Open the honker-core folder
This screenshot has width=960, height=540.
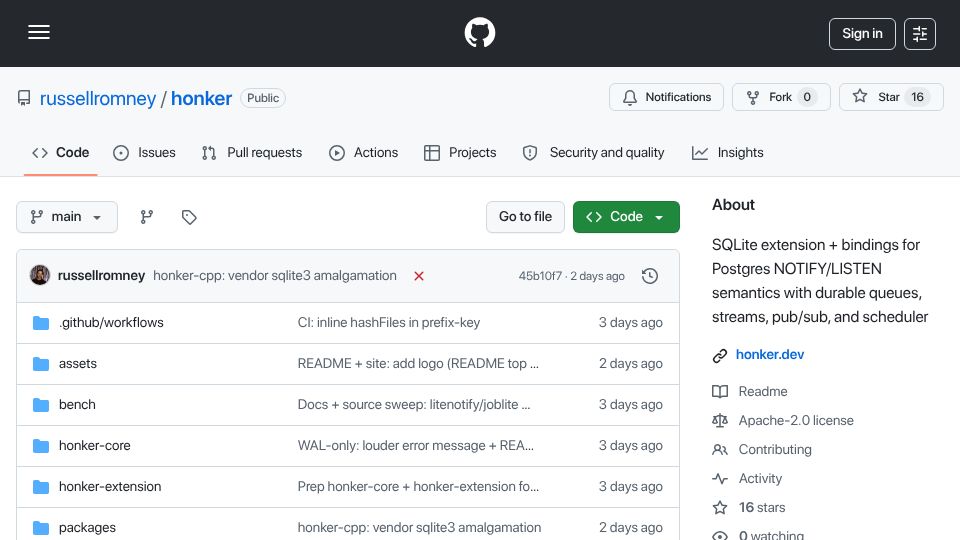pyautogui.click(x=95, y=446)
